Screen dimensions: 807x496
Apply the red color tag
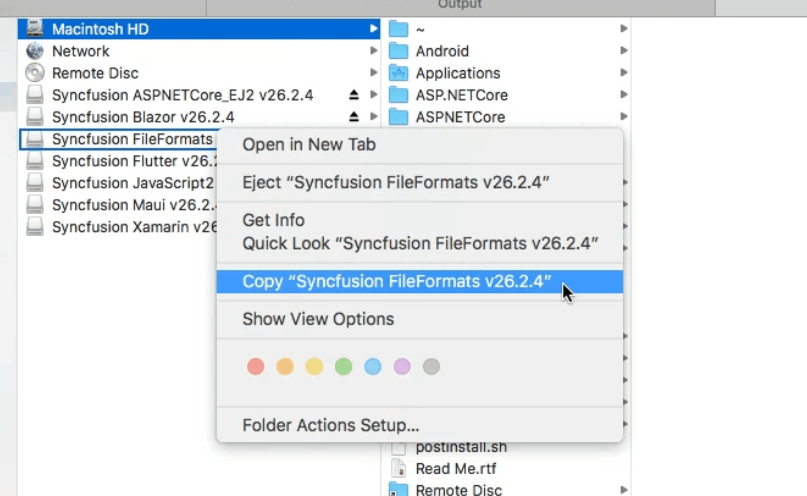[x=255, y=367]
